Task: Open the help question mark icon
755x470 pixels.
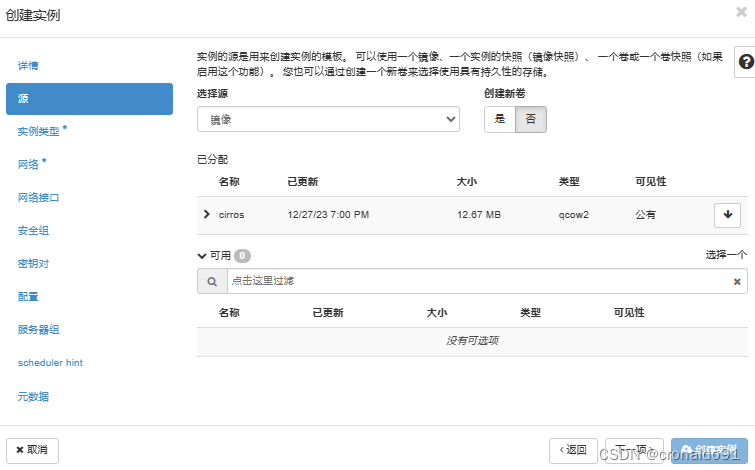Action: click(745, 62)
